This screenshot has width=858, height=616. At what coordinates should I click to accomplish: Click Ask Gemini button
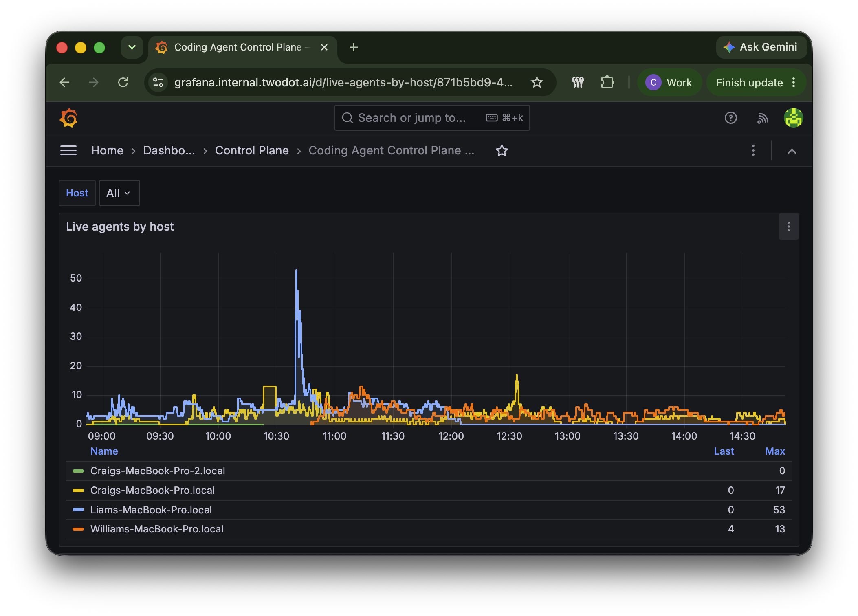click(x=761, y=47)
